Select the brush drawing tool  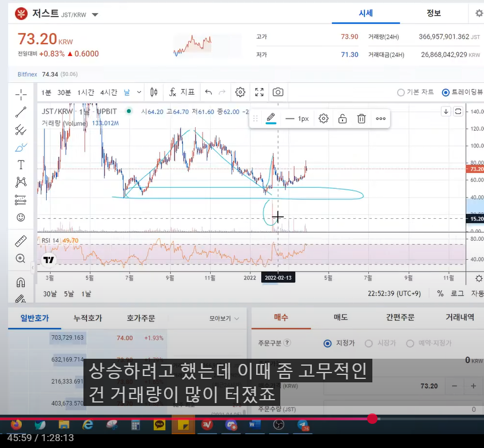pos(21,147)
